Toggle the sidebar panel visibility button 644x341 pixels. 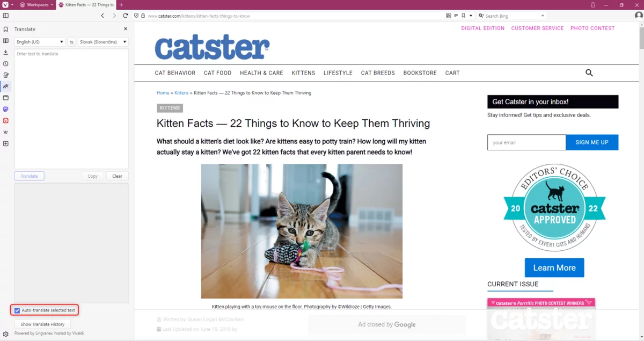[x=6, y=16]
